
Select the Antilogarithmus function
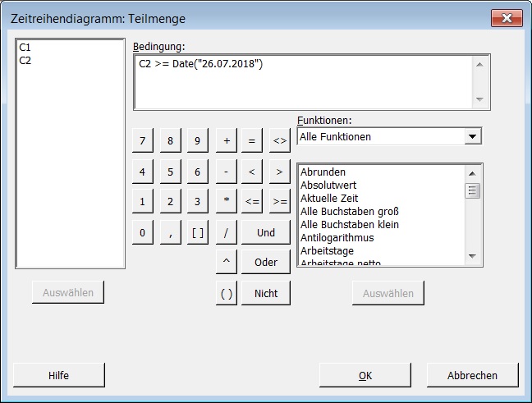(x=337, y=238)
